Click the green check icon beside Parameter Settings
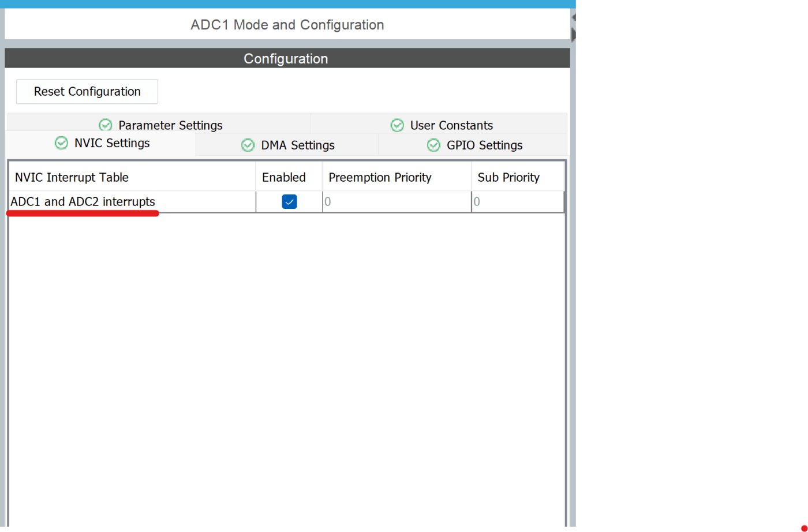 tap(106, 125)
